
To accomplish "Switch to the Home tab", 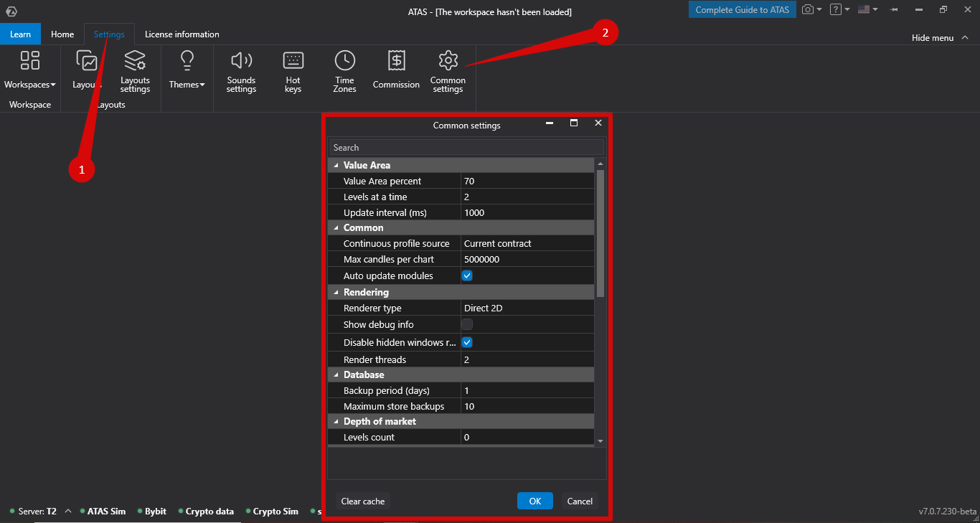I will pyautogui.click(x=62, y=34).
